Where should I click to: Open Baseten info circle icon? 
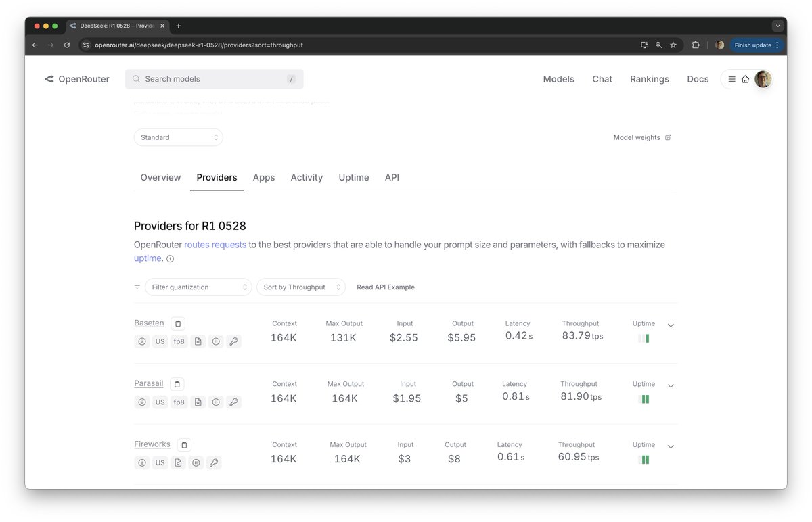click(x=142, y=341)
